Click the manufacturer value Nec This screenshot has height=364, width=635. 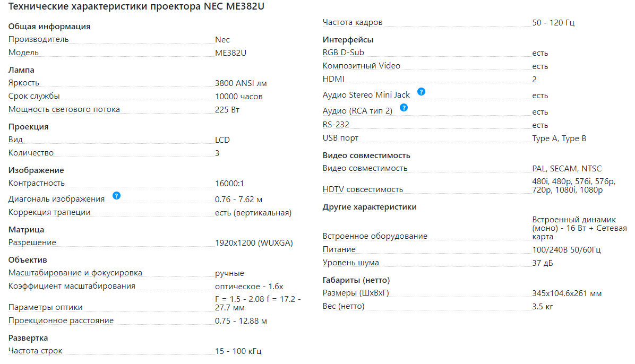[222, 40]
